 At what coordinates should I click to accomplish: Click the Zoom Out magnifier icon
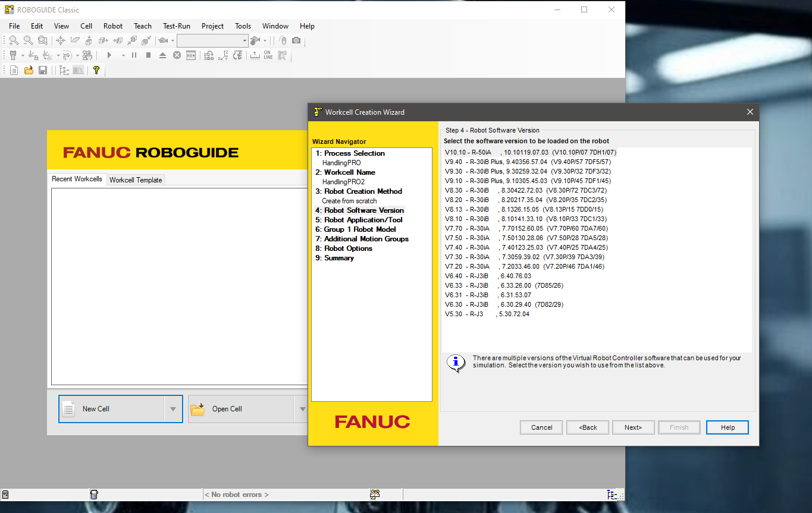pos(28,40)
